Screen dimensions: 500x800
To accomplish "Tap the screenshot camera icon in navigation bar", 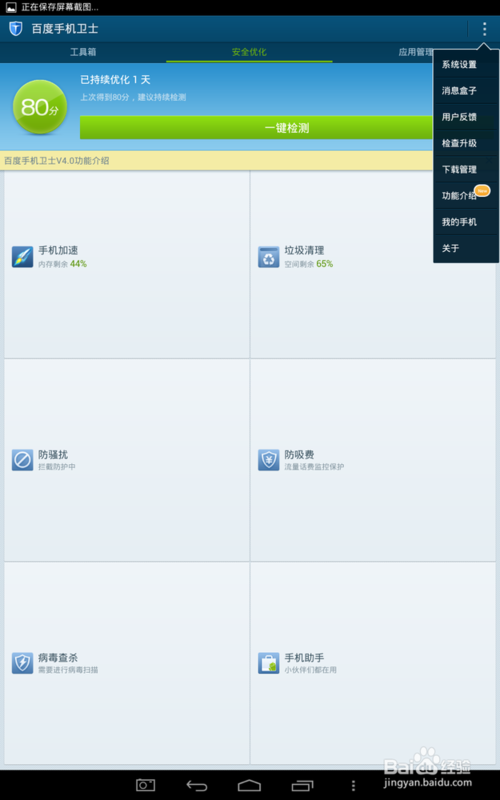I will [145, 785].
